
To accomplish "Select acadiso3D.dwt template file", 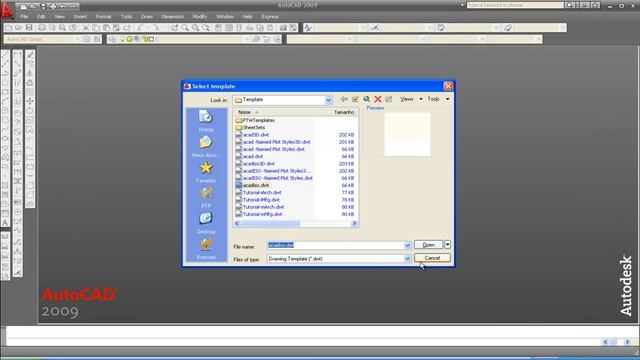I will coord(255,164).
